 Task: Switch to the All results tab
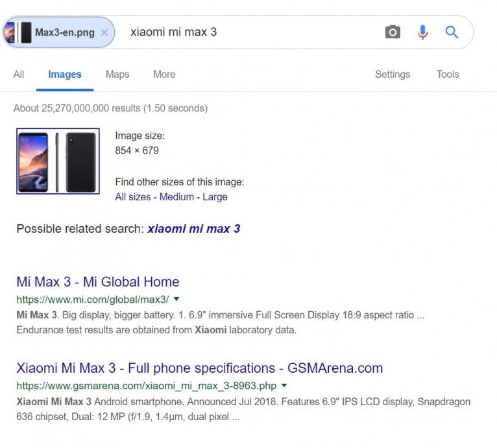click(19, 74)
